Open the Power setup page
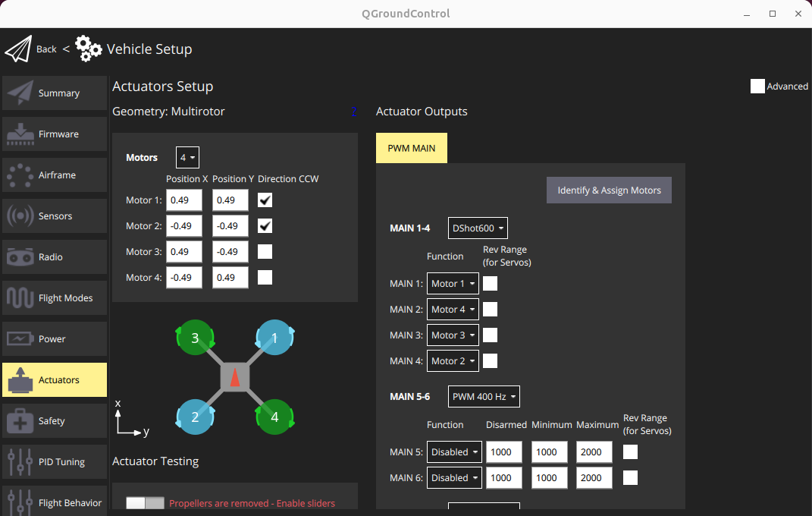 pos(55,339)
